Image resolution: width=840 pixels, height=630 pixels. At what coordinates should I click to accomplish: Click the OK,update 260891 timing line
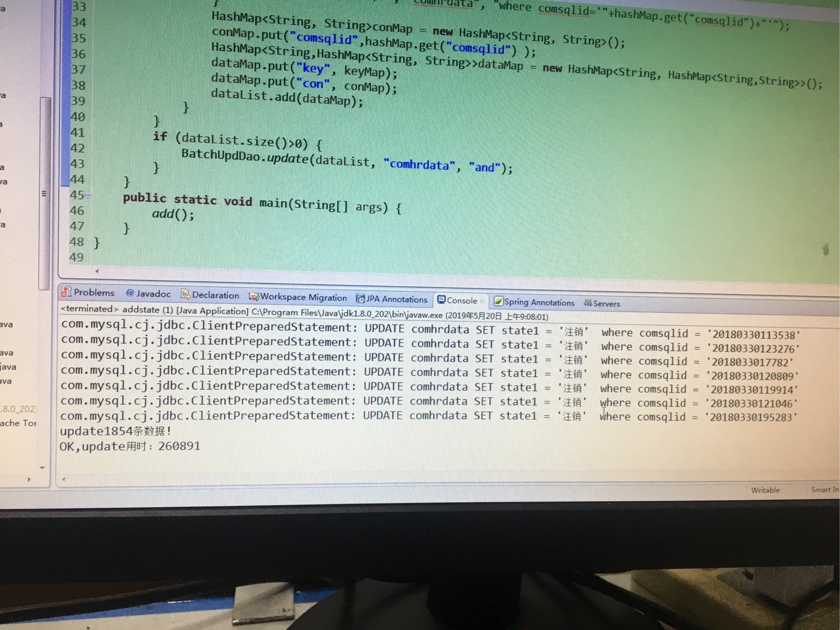click(130, 446)
